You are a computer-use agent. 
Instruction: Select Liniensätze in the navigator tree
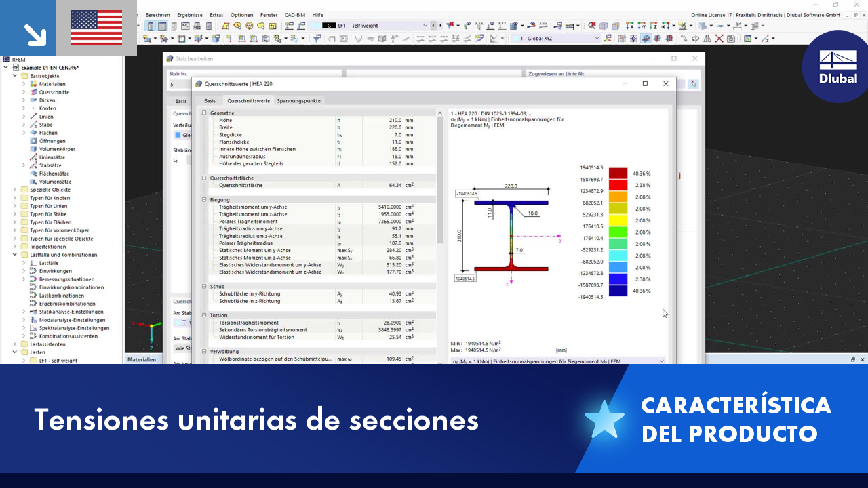tap(52, 157)
